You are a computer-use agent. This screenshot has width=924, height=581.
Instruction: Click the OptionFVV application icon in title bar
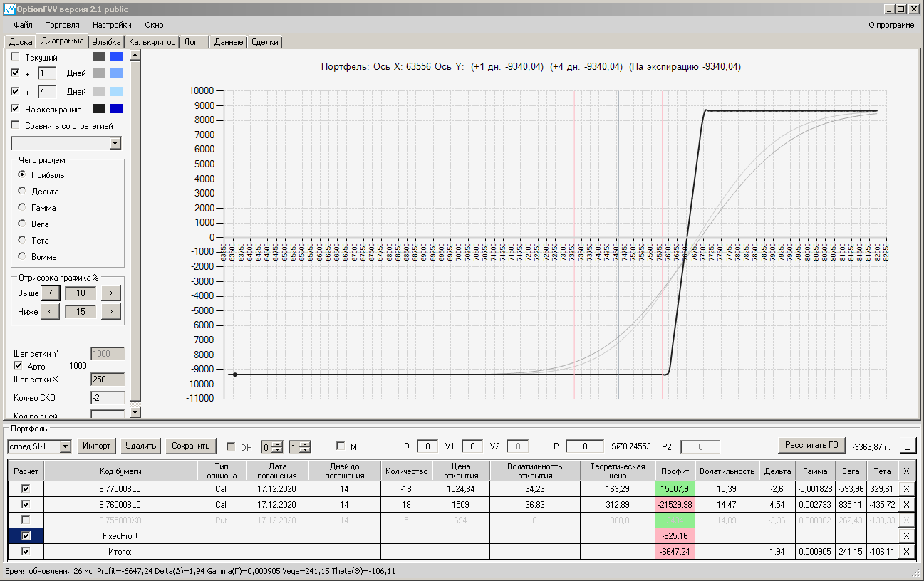click(x=9, y=9)
